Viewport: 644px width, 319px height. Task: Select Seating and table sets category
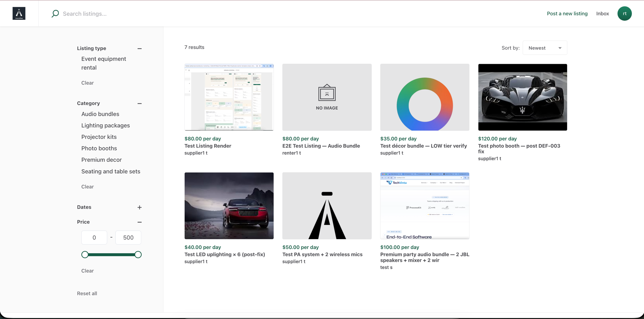pos(111,171)
